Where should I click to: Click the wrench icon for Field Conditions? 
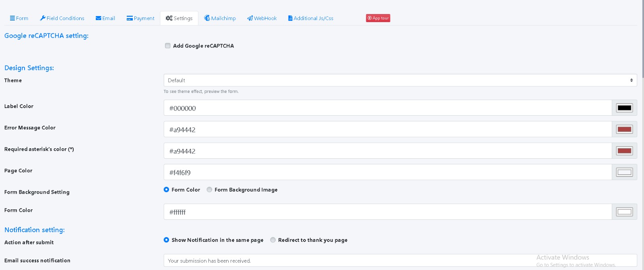pos(43,18)
